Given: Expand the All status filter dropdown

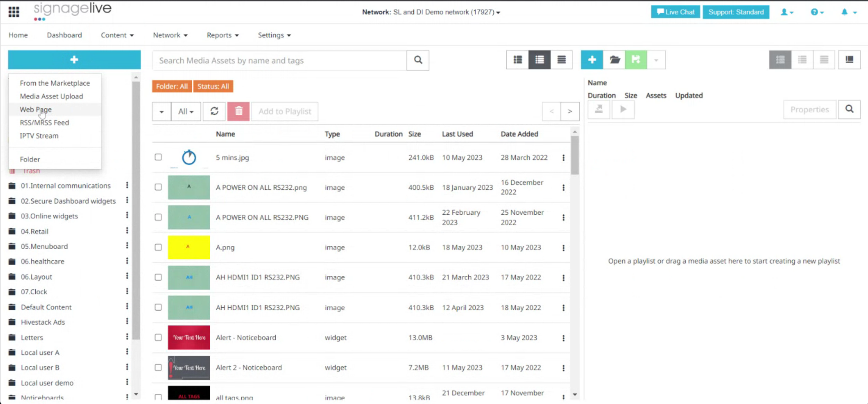Looking at the screenshot, I should [x=185, y=111].
